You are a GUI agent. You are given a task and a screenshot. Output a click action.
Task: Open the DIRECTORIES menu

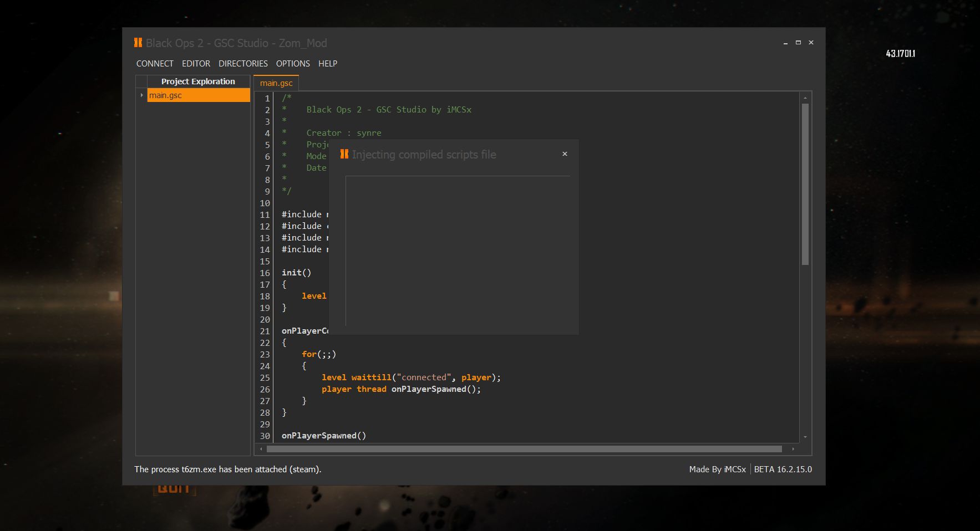(x=243, y=64)
